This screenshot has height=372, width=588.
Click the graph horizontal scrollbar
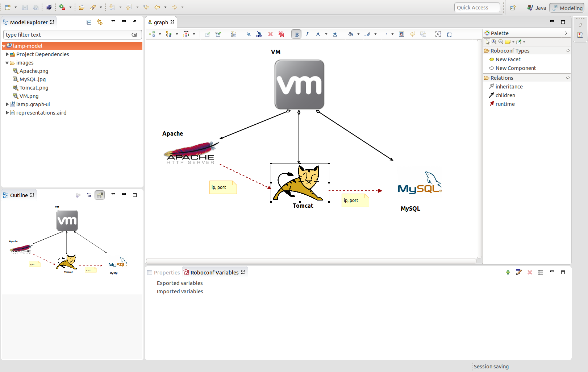(311, 261)
